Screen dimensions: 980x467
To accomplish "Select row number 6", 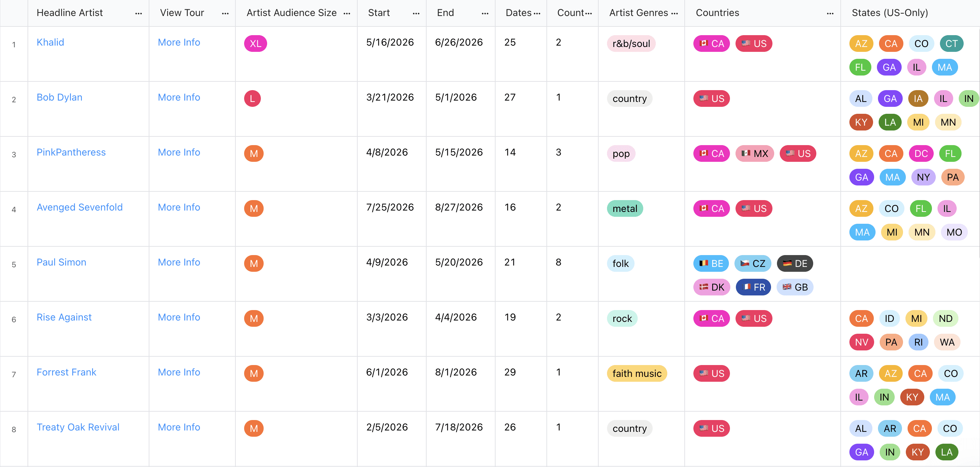I will [14, 319].
